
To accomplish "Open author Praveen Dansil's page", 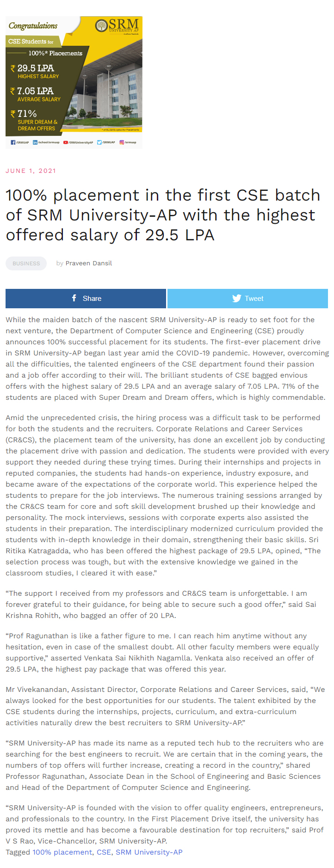I will (88, 263).
